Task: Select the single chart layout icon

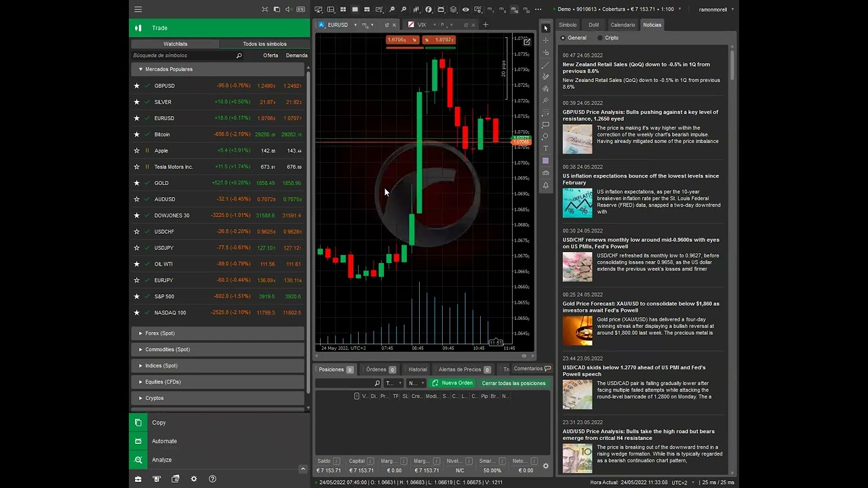Action: tap(355, 9)
